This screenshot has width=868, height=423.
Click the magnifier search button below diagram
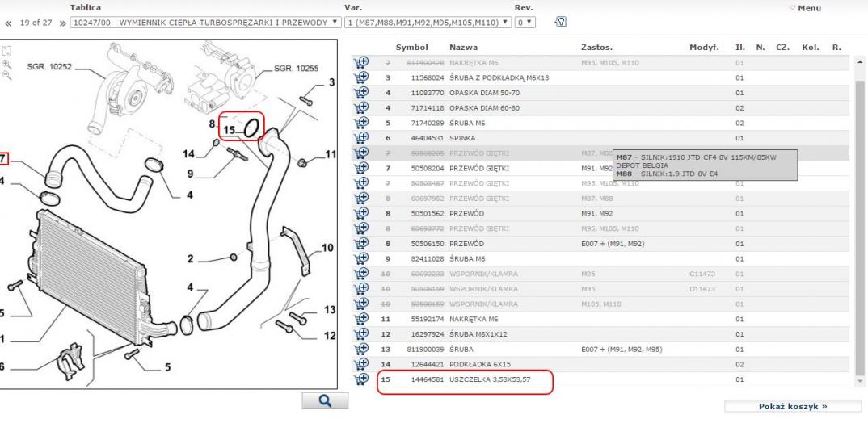coord(325,401)
